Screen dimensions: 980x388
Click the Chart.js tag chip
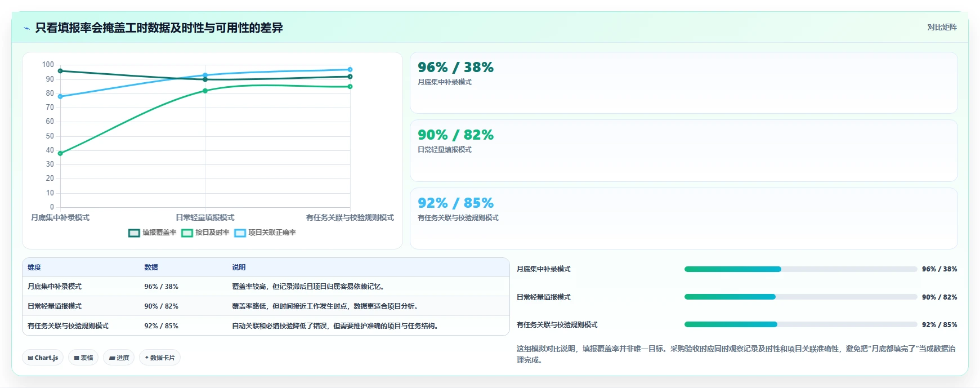(x=43, y=358)
